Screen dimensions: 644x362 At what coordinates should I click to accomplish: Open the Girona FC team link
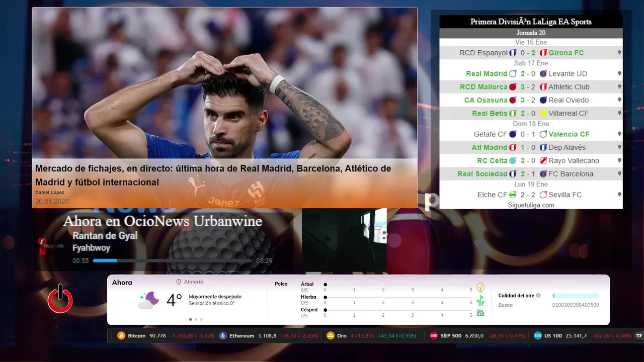pyautogui.click(x=566, y=53)
